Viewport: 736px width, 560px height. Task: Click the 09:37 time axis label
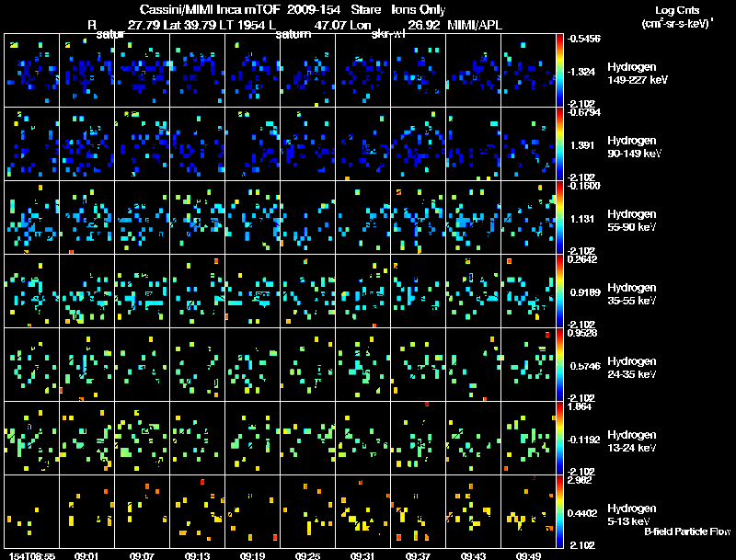418,555
